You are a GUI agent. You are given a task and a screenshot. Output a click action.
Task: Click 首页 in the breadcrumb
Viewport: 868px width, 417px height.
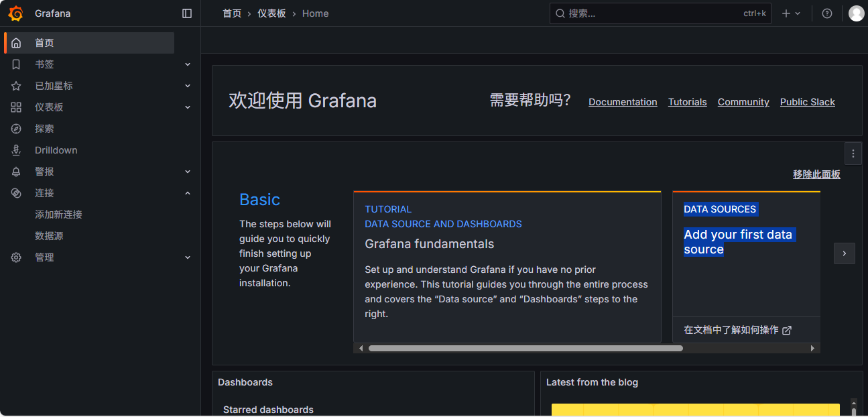pos(232,13)
